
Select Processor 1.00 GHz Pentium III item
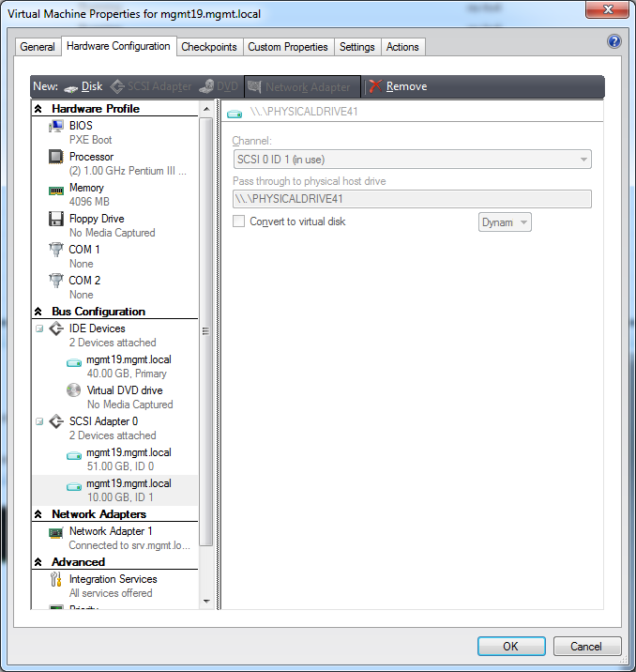[114, 163]
